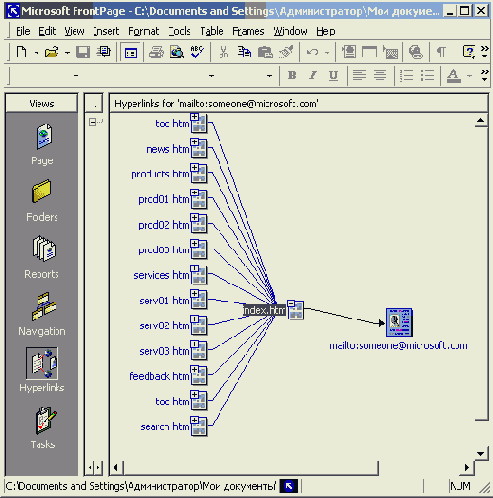The width and height of the screenshot is (493, 498).
Task: Select the feedback.htm page link
Action: 159,376
